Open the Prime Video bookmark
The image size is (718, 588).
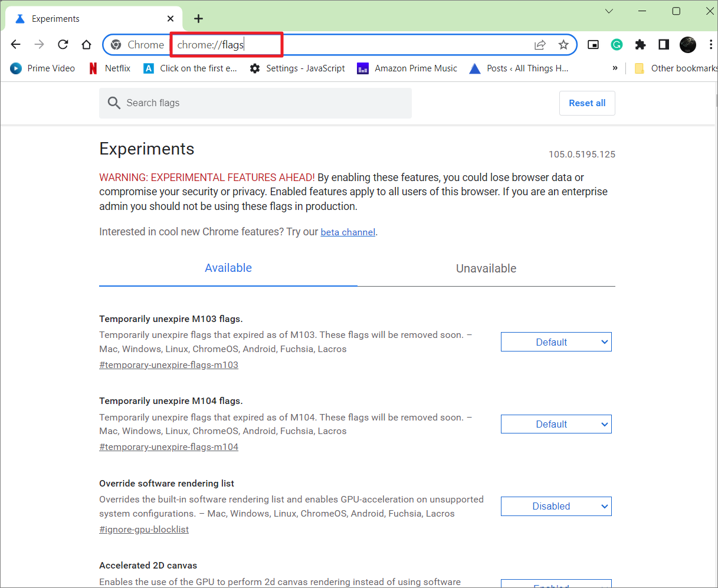pyautogui.click(x=42, y=68)
